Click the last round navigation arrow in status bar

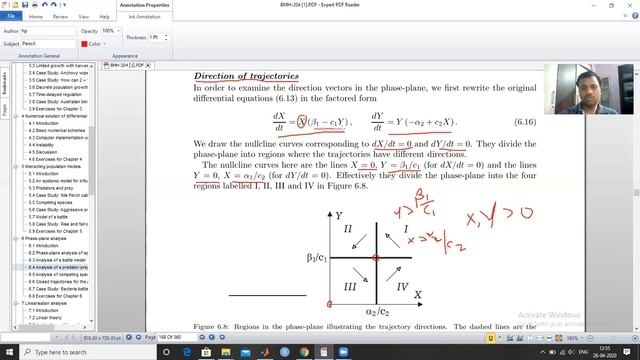[x=222, y=337]
